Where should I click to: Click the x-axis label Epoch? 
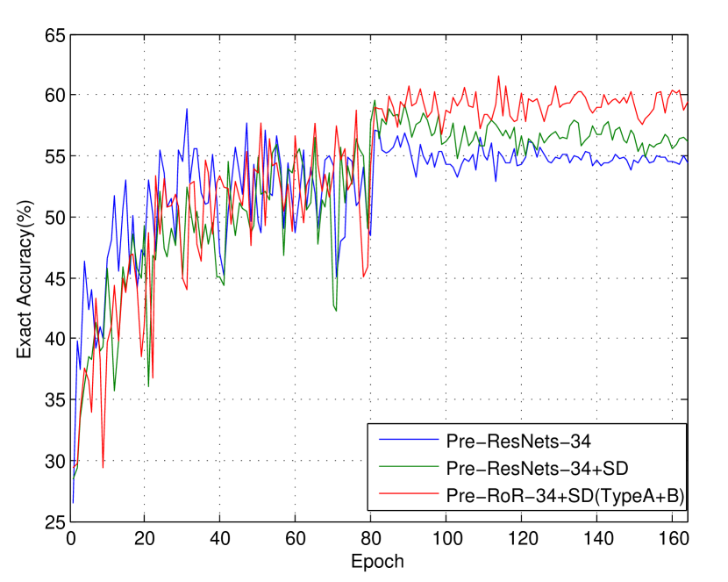coord(377,561)
